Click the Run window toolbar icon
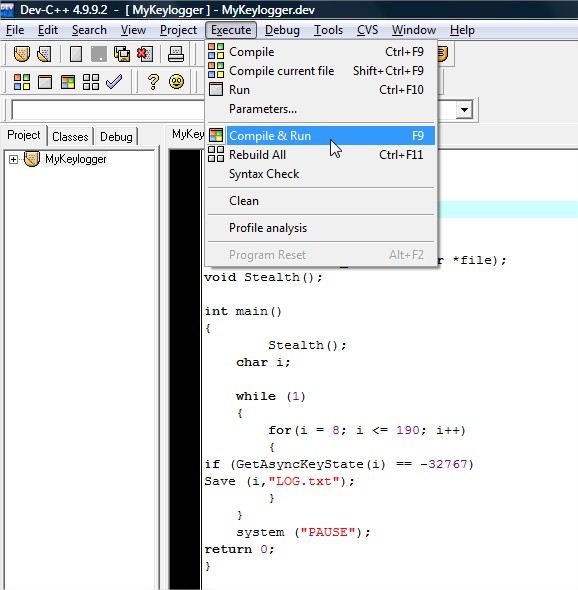The image size is (578, 590). pyautogui.click(x=45, y=82)
